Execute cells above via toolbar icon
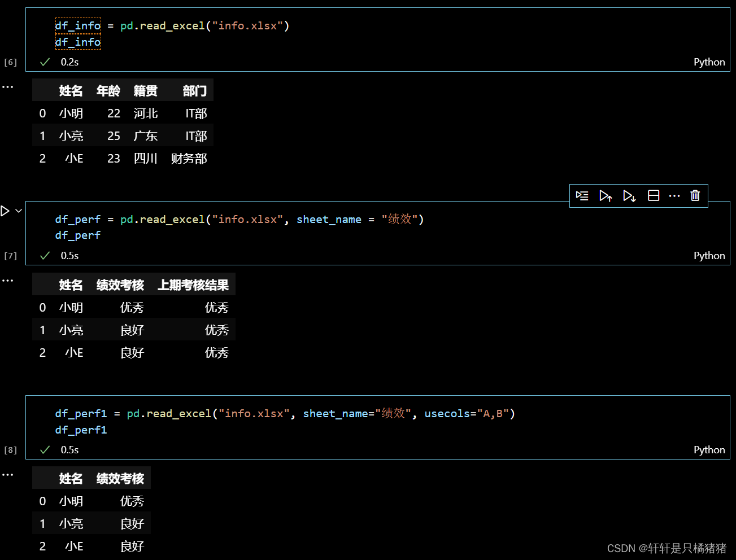736x560 pixels. point(606,196)
